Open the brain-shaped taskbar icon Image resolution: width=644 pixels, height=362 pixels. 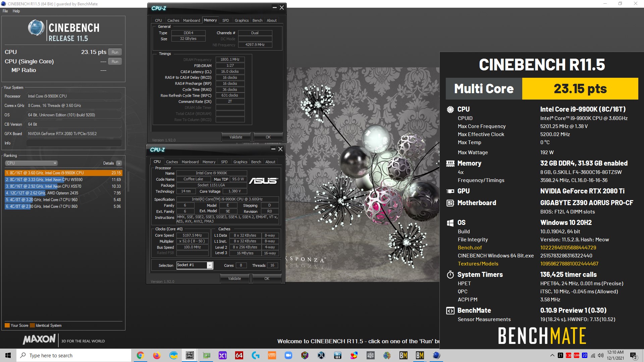(x=387, y=355)
